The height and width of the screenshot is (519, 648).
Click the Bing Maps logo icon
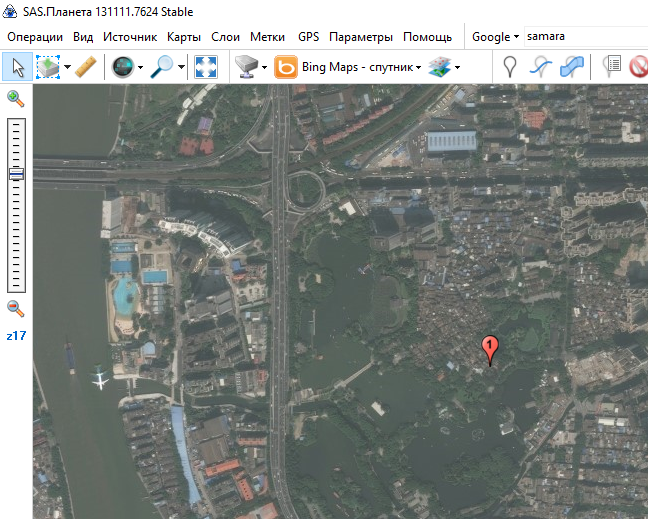pyautogui.click(x=286, y=67)
